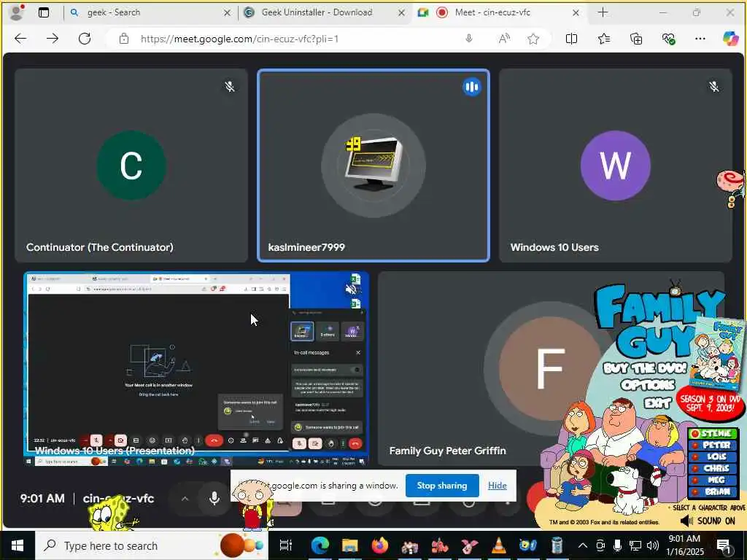Select the Windows 10 Users participant tile
Image resolution: width=747 pixels, height=560 pixels.
point(616,166)
